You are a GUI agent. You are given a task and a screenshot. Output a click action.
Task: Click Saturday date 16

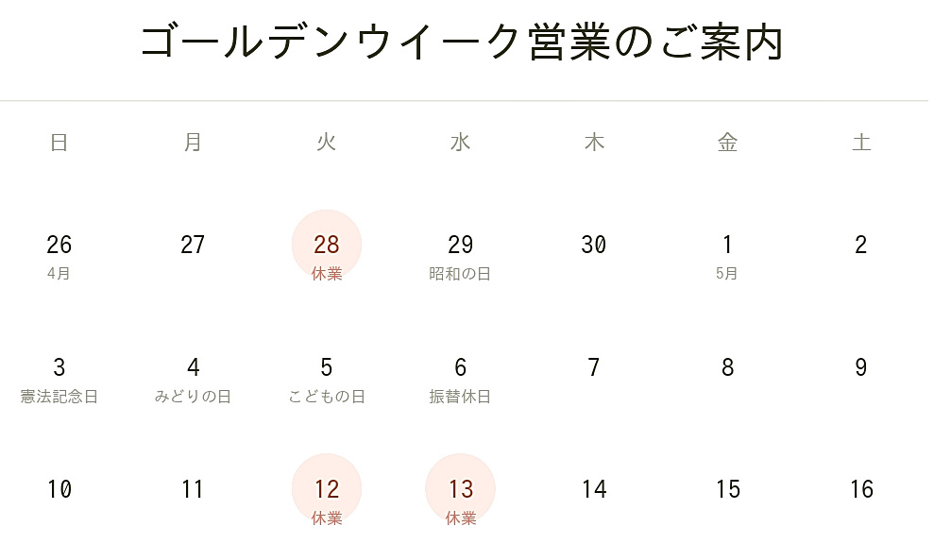861,489
